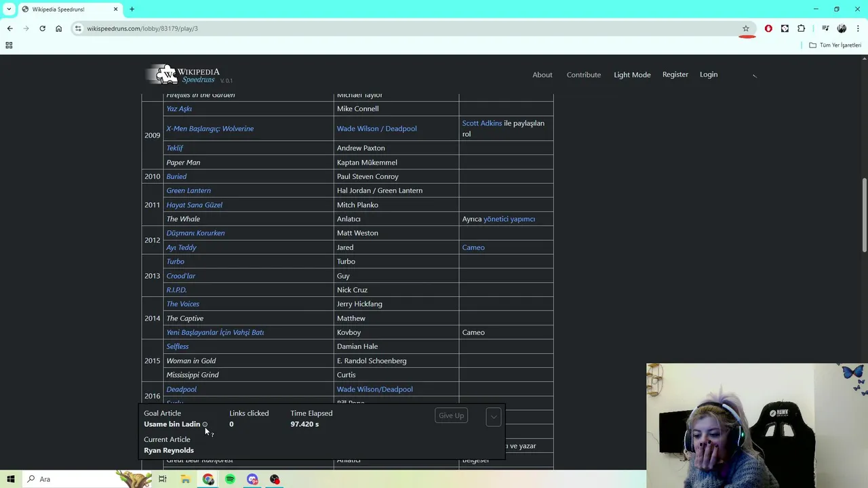The height and width of the screenshot is (488, 868).
Task: Select the Wikipedia Speedruns! browser tab
Action: coord(70,9)
